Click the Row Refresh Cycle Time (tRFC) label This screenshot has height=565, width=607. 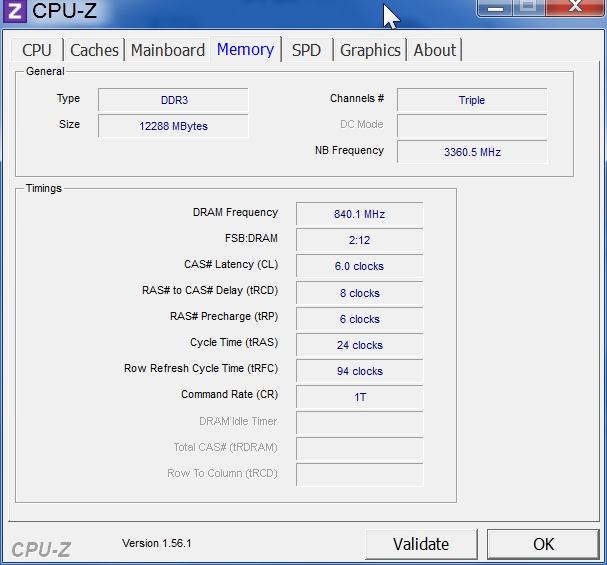[201, 368]
